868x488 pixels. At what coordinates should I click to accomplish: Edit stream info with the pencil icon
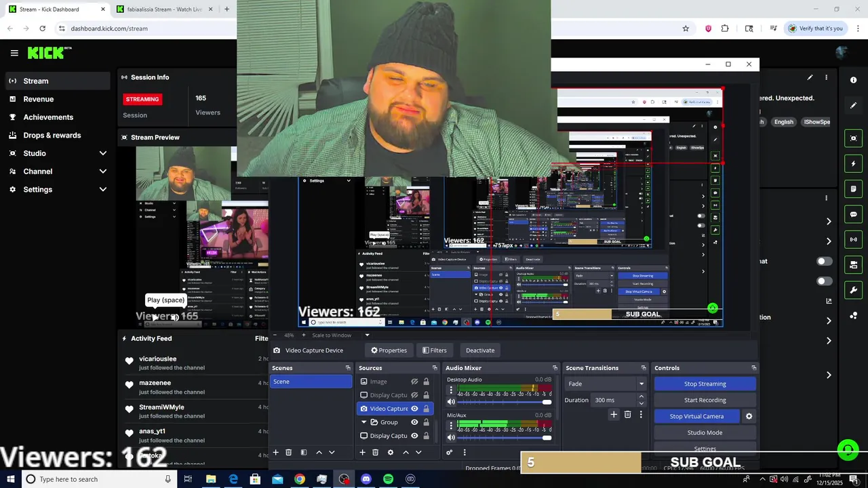(x=810, y=77)
